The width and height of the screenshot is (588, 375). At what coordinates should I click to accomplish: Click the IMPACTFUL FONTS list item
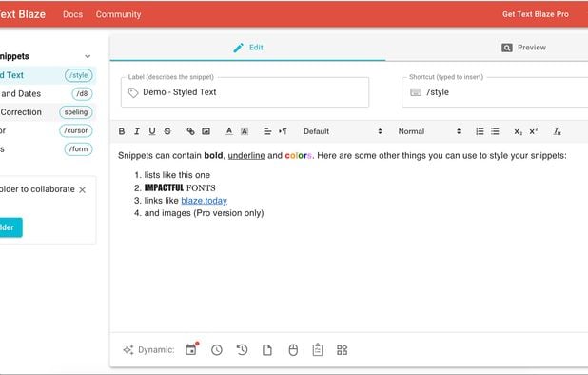180,187
